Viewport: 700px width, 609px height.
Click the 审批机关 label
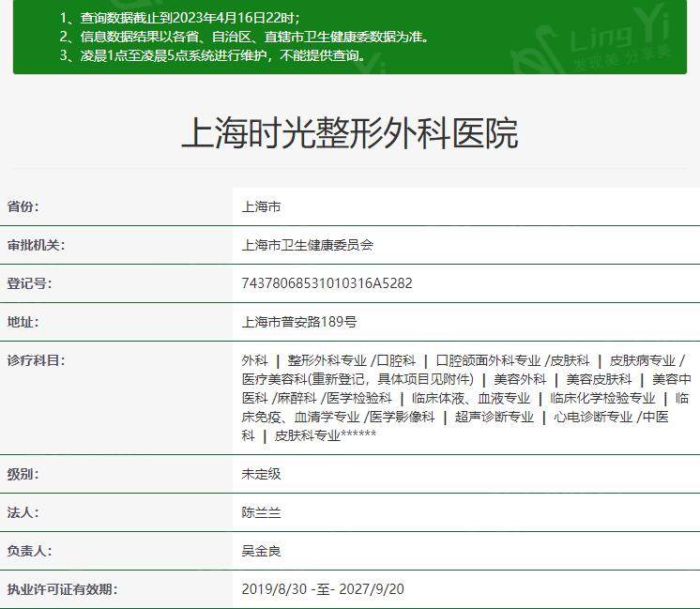click(x=36, y=245)
